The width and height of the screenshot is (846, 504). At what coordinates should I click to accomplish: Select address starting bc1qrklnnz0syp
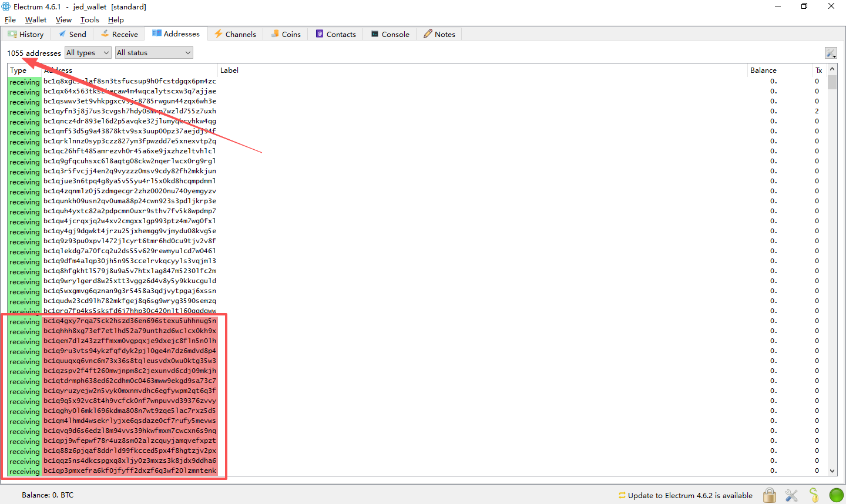(130, 141)
